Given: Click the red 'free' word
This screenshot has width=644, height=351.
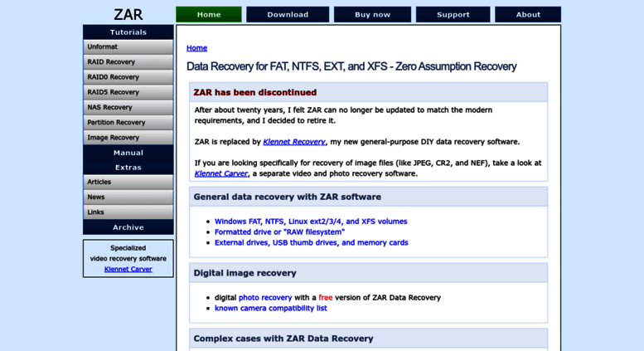Looking at the screenshot, I should 325,298.
